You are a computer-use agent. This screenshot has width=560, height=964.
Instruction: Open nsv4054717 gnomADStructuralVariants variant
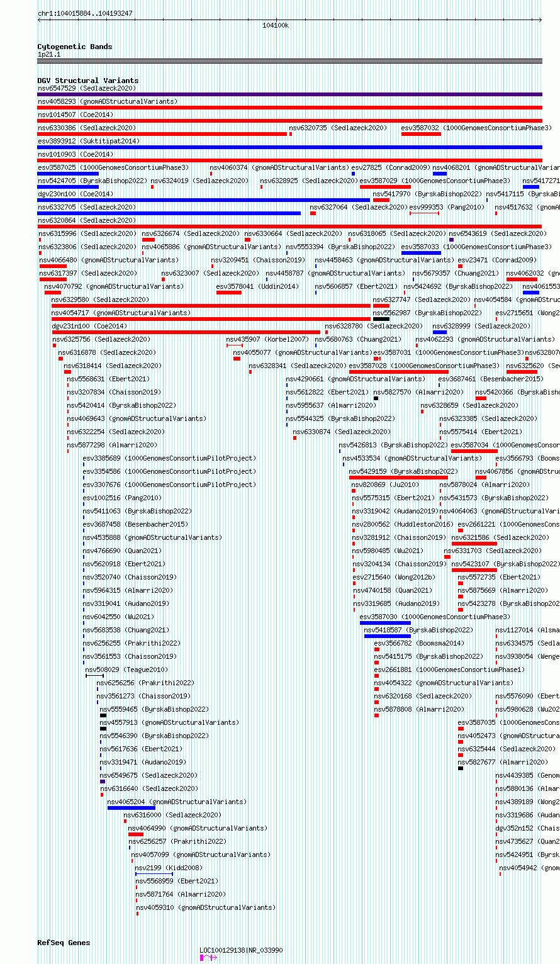pyautogui.click(x=121, y=313)
